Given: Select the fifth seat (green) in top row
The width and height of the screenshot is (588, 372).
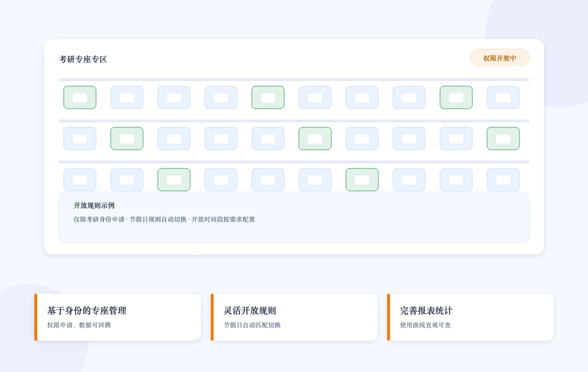Looking at the screenshot, I should 268,97.
